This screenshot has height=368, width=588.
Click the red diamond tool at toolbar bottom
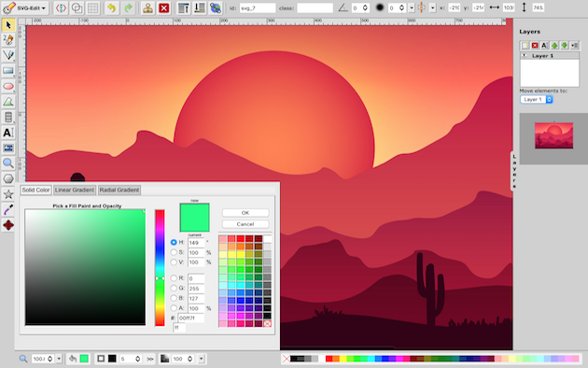(x=8, y=225)
